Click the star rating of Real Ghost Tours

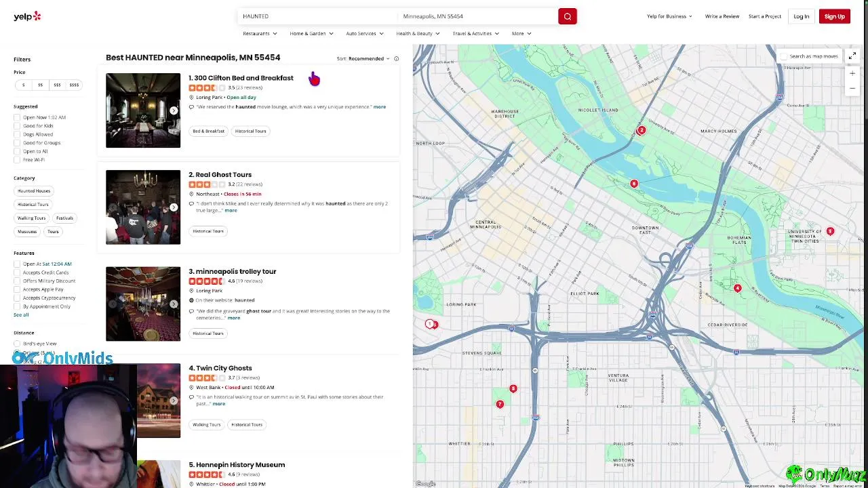pyautogui.click(x=207, y=184)
